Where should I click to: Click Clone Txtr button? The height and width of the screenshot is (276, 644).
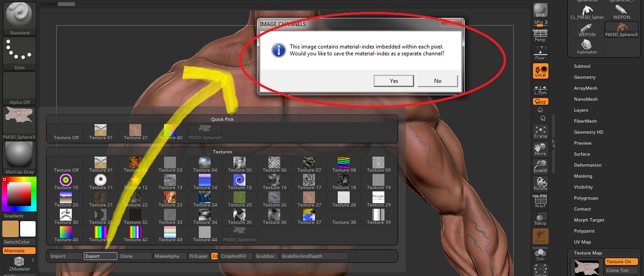tap(621, 271)
